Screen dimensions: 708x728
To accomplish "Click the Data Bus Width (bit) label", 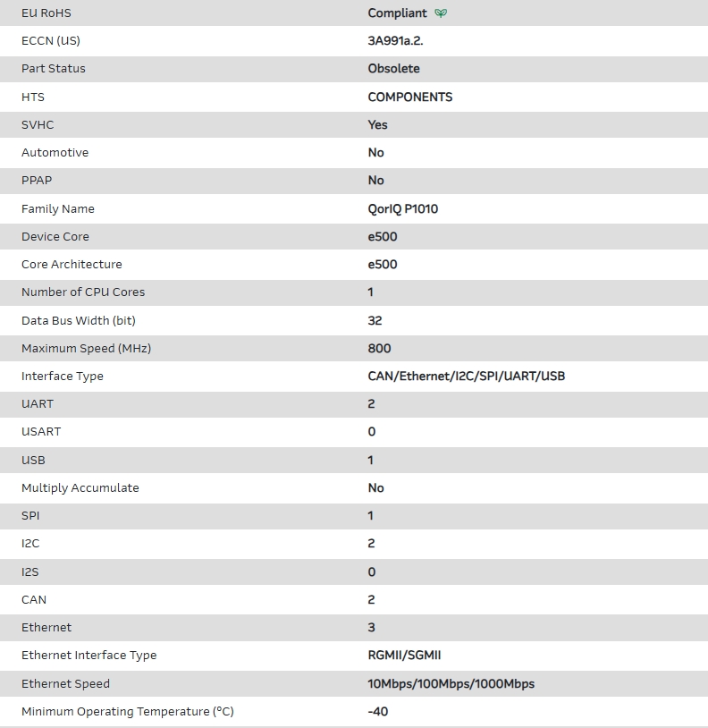I will pos(79,320).
